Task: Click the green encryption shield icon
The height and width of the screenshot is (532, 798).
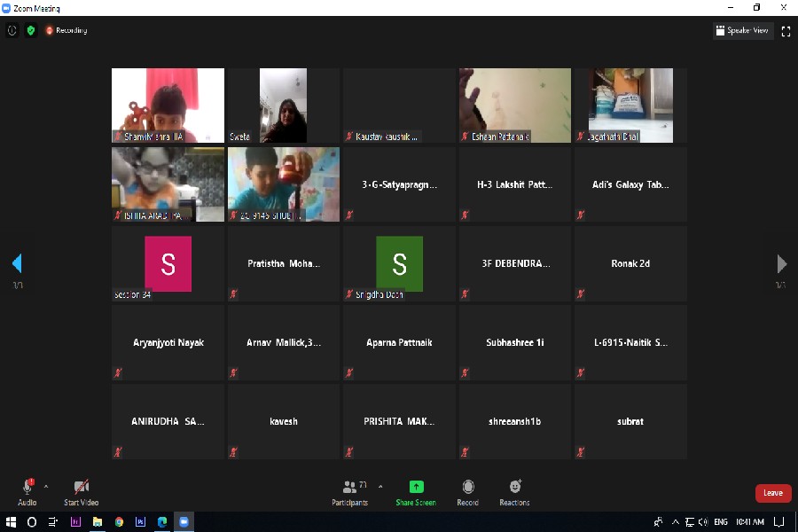Action: [31, 30]
